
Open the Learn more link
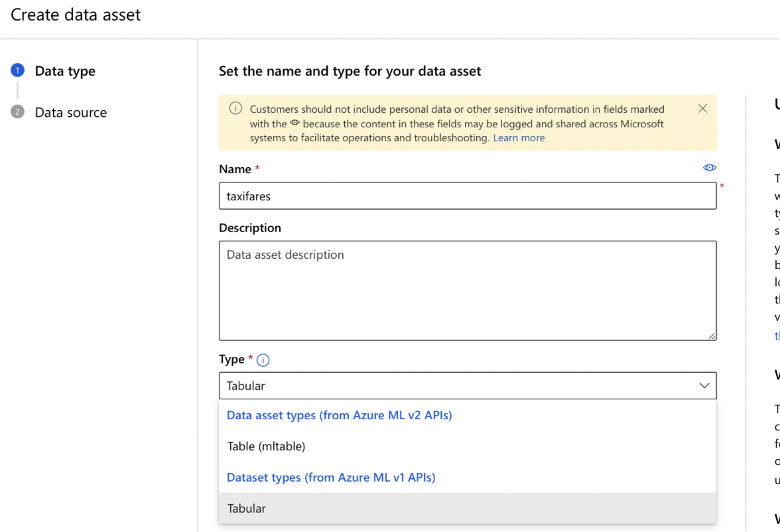pos(519,138)
